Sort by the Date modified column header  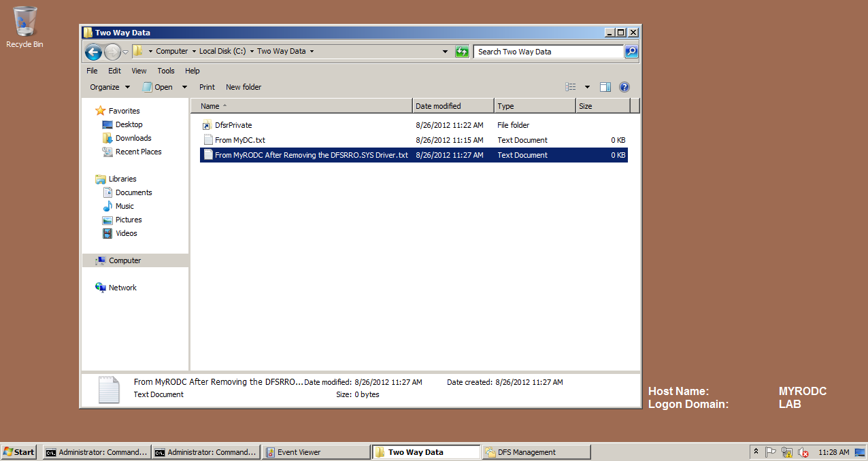coord(453,106)
